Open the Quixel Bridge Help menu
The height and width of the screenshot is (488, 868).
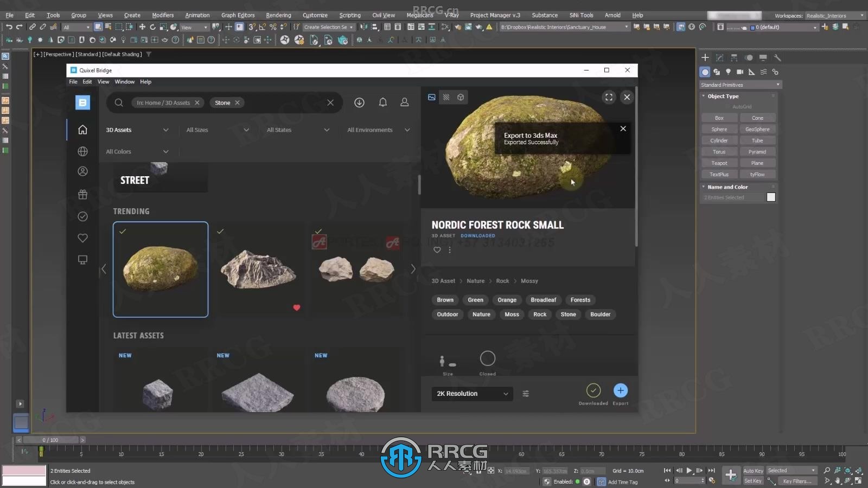(145, 82)
